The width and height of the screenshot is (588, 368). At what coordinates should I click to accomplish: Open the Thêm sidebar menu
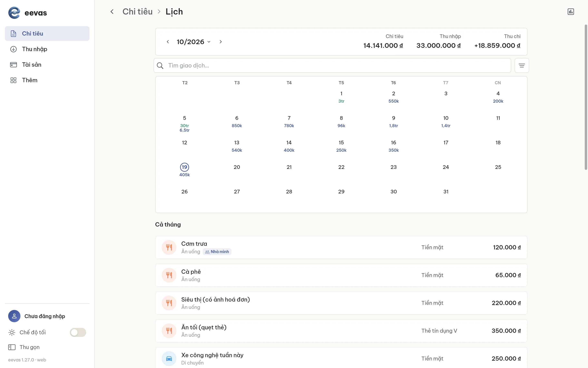(x=47, y=80)
